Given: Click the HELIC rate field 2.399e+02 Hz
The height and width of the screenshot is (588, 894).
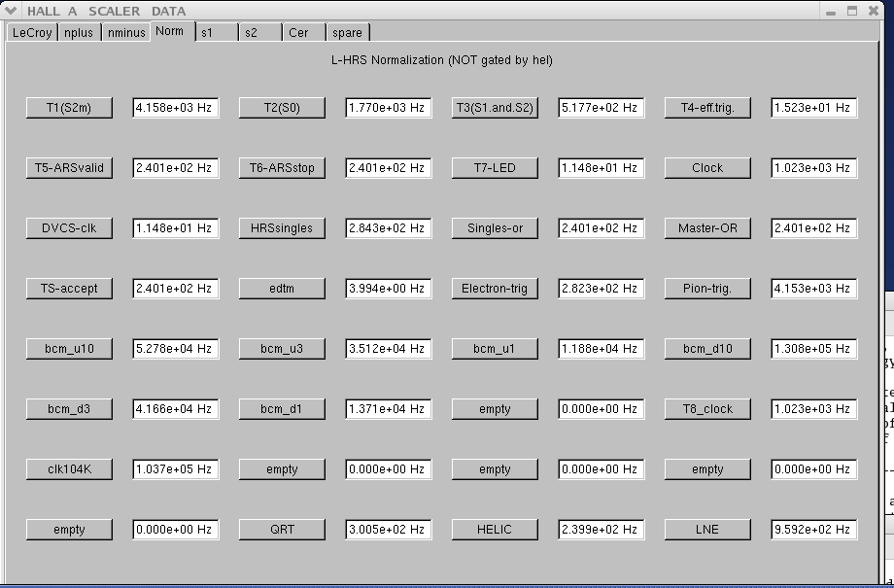Looking at the screenshot, I should 602,530.
